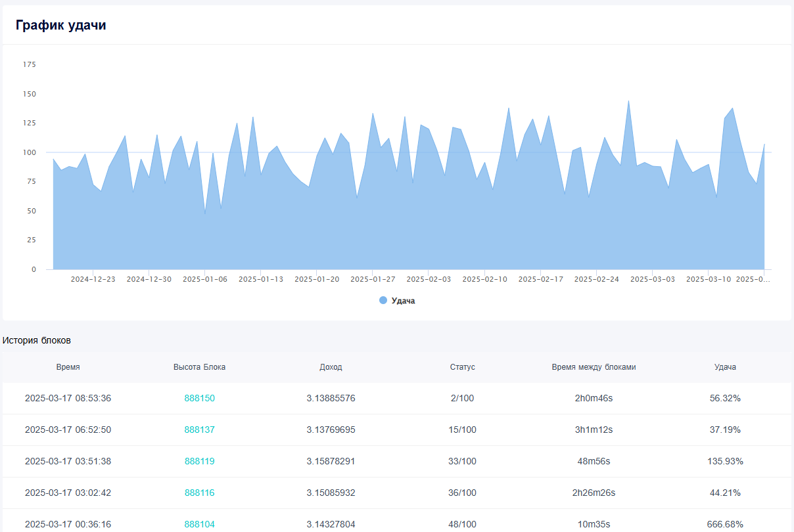Image resolution: width=794 pixels, height=532 pixels.
Task: Click the Время между блоками column header
Action: (x=594, y=367)
